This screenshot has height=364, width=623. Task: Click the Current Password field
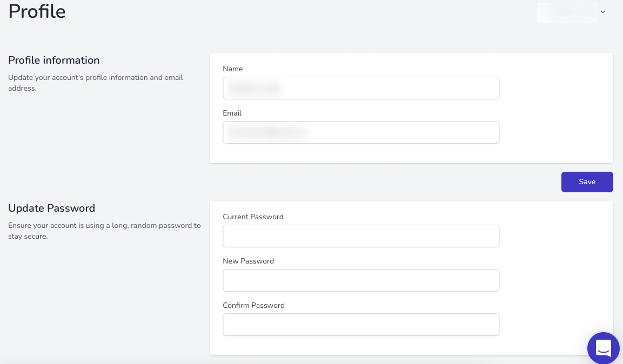[x=361, y=236]
